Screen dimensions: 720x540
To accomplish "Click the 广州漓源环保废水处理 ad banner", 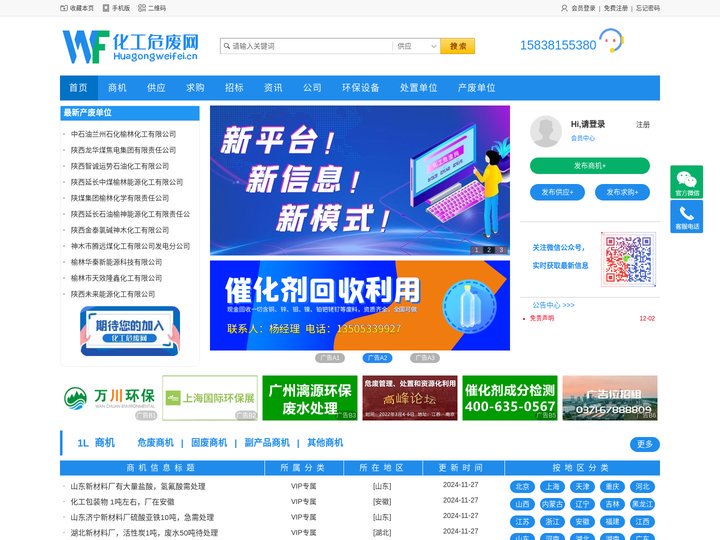I will [310, 398].
